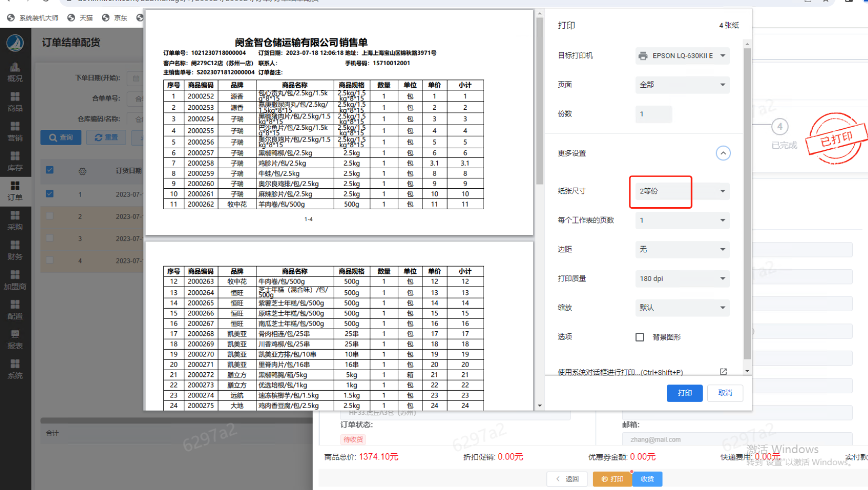Click orange 打印 button at page bottom
The height and width of the screenshot is (490, 868).
[612, 479]
